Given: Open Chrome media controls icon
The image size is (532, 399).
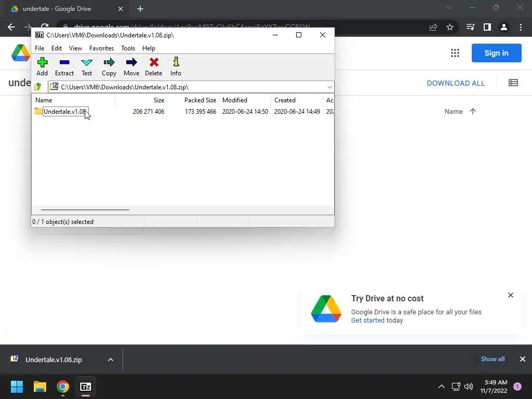Looking at the screenshot, I should (470, 27).
